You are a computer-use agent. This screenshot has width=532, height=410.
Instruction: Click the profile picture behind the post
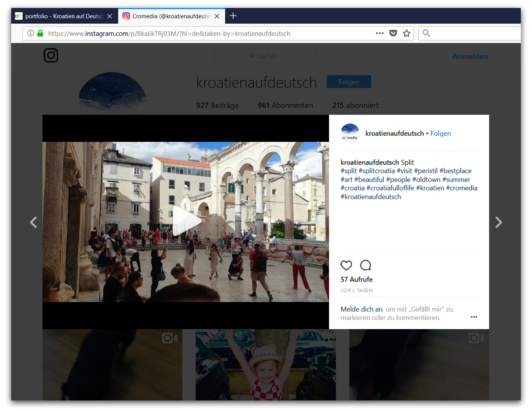(113, 94)
